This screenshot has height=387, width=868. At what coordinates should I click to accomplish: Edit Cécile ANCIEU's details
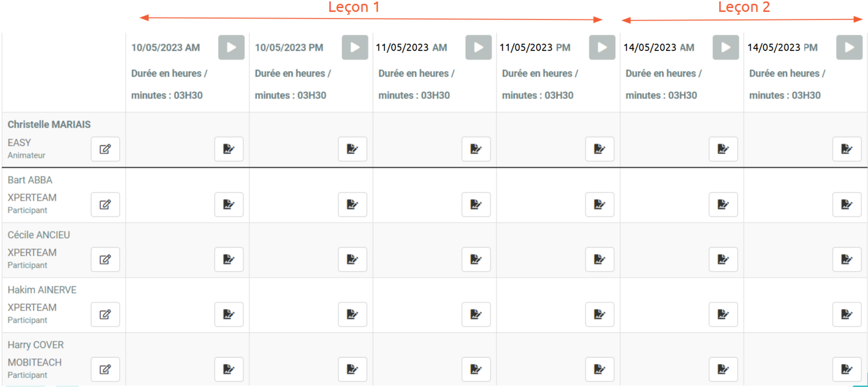(105, 259)
